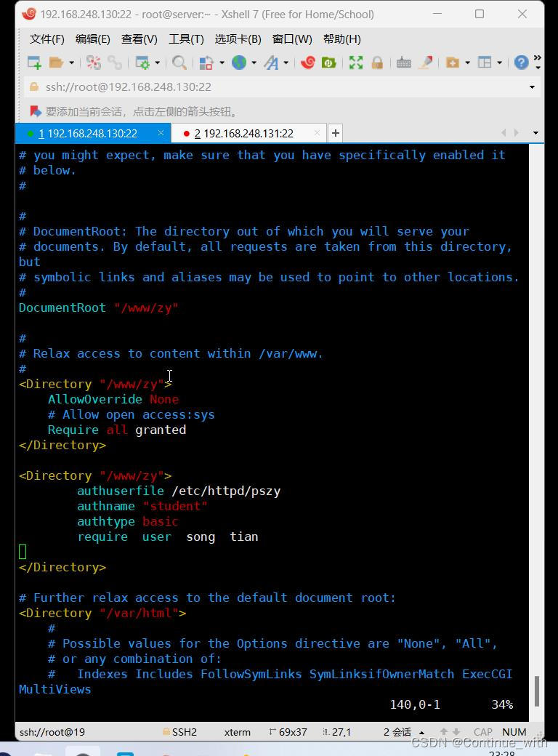The height and width of the screenshot is (756, 558).
Task: Click the keyboard mapping icon
Action: point(403,63)
